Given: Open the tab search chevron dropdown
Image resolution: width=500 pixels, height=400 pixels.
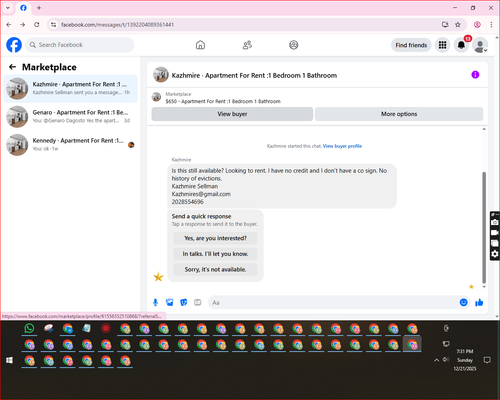Looking at the screenshot, I should click(x=8, y=8).
